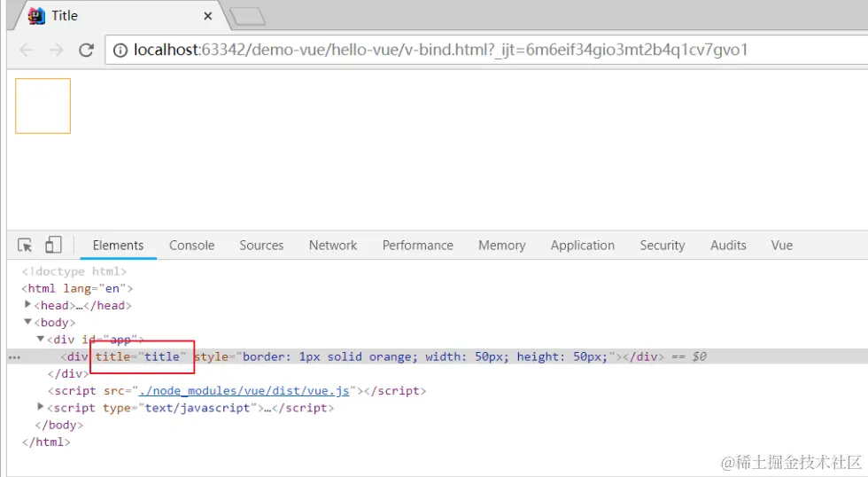Click the orange bordered box on the page
This screenshot has height=477, width=868.
pos(43,106)
